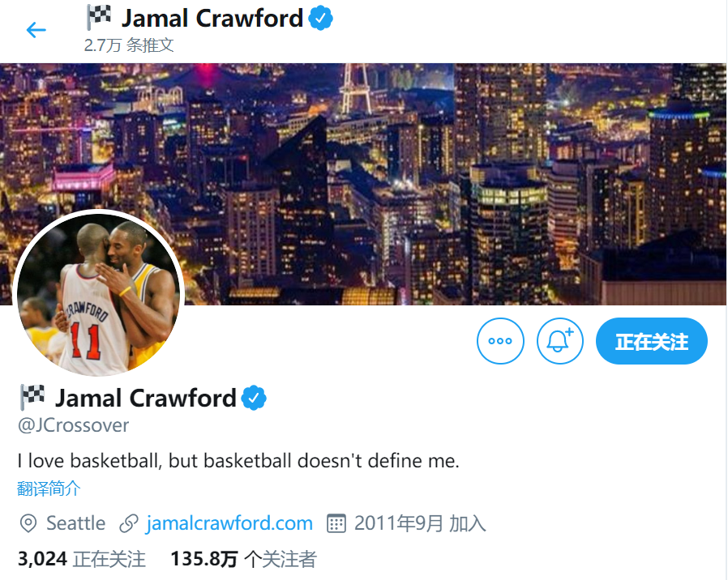View the 3,024 正在关注 following list
728x580 pixels.
click(82, 559)
